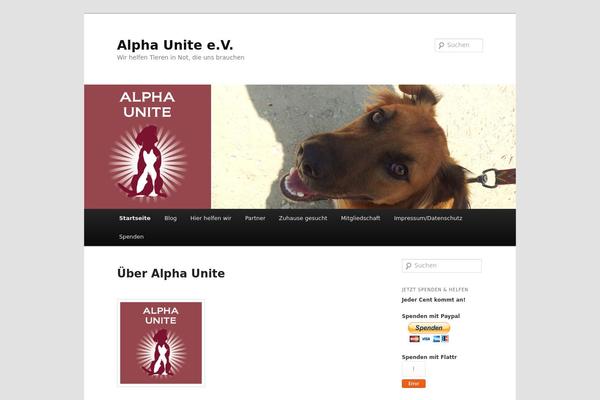Click the PayPal Spenden donate button
600x400 pixels.
pos(429,328)
